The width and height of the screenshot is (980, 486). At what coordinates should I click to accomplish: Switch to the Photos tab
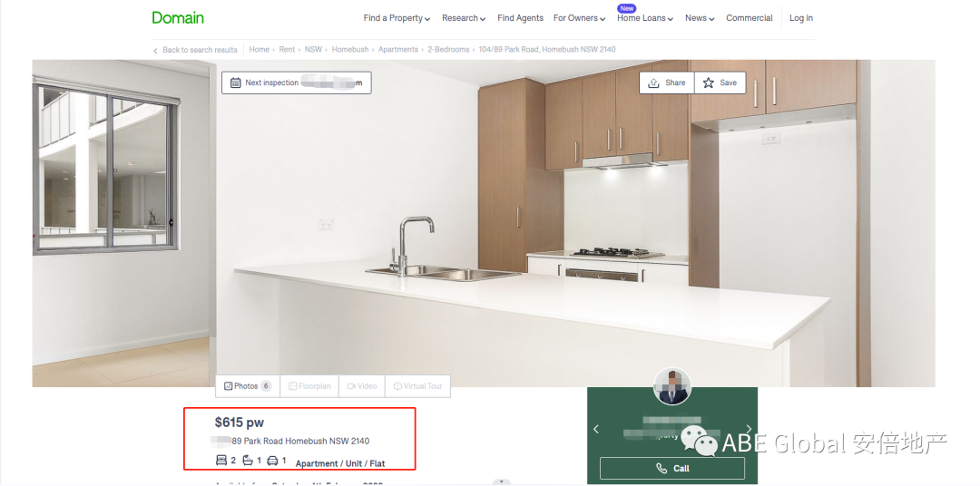click(x=247, y=386)
